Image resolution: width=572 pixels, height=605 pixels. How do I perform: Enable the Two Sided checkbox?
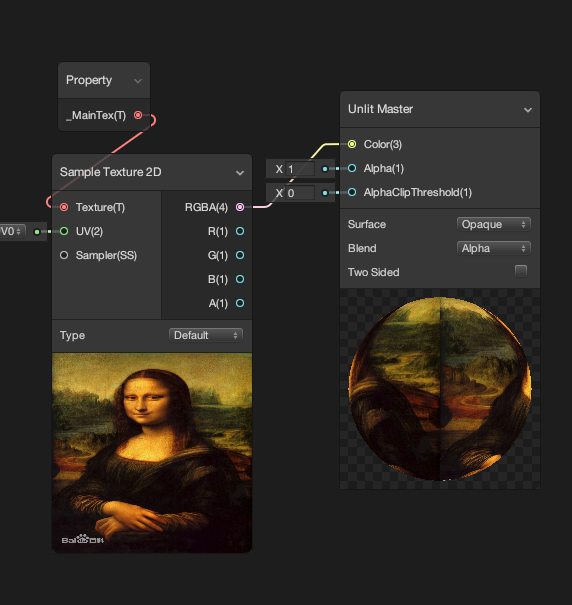pos(521,271)
